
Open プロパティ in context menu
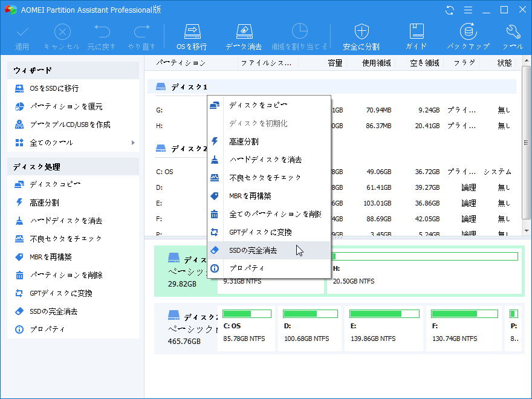(x=268, y=268)
